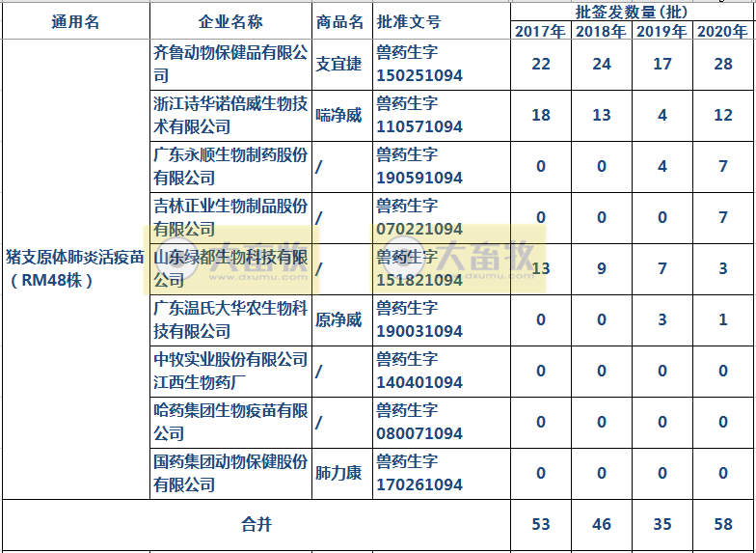
Task: Click trade name 支宜捷
Action: [339, 64]
